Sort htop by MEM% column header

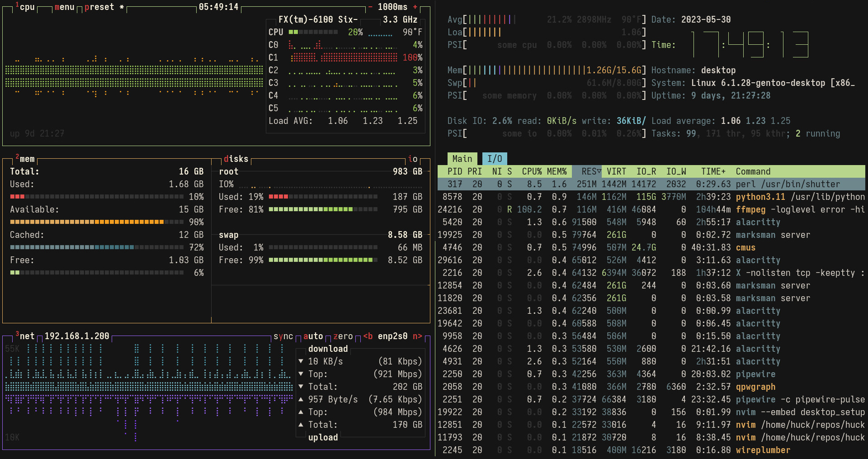coord(557,171)
